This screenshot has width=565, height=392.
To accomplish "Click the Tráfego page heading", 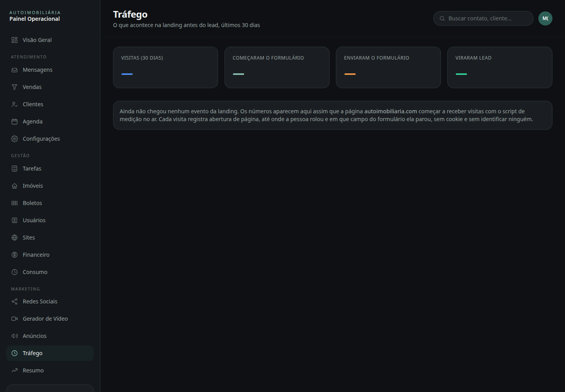I will [130, 15].
